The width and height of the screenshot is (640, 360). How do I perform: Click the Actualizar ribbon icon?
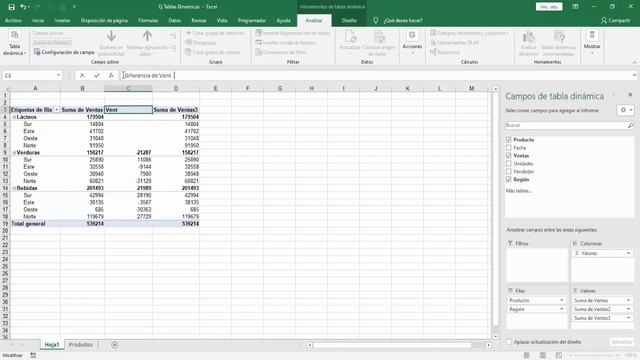(350, 37)
